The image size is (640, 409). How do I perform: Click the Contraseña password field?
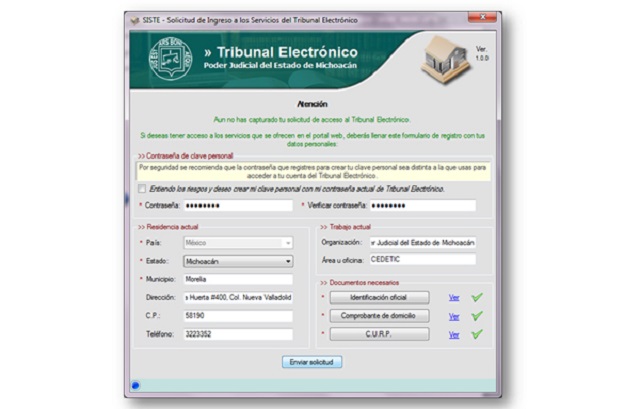[x=238, y=205]
